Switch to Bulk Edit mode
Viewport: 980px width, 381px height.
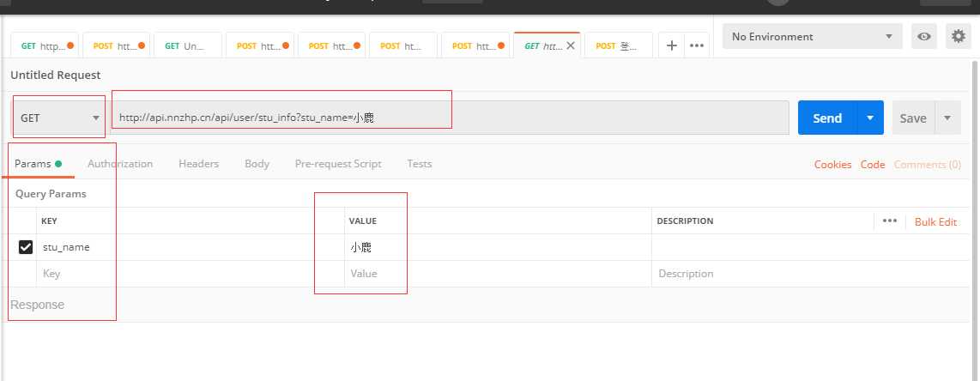935,221
